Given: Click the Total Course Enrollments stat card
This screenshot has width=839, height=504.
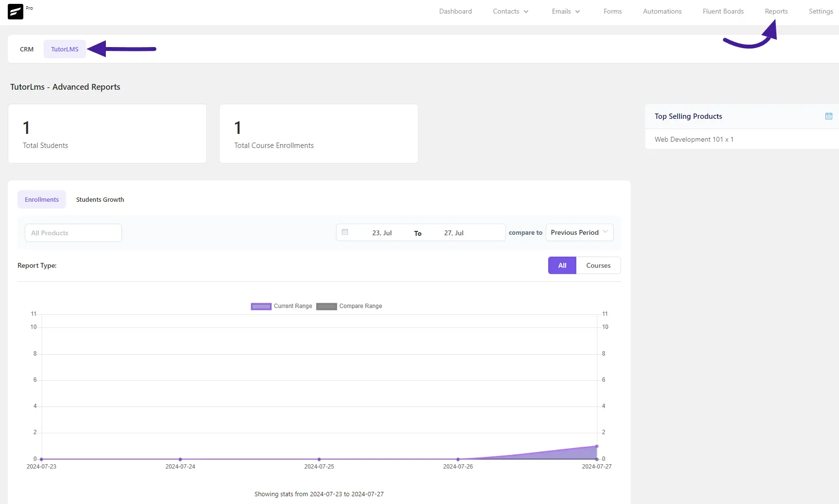Looking at the screenshot, I should pos(319,133).
